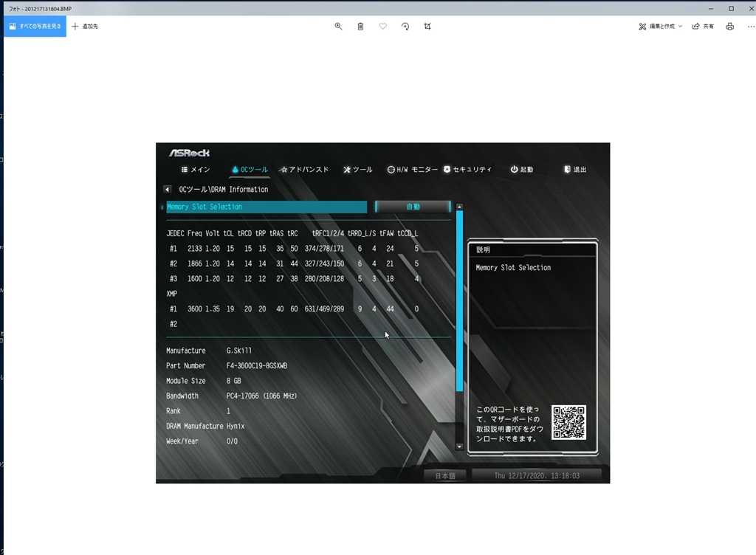Screen dimensions: 756x555
Task: Click the 631/469/289 tRFC value
Action: tap(325, 308)
